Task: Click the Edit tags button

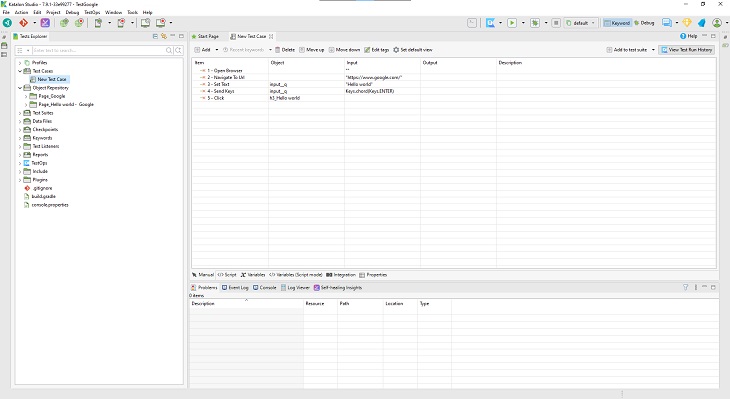Action: click(x=377, y=50)
